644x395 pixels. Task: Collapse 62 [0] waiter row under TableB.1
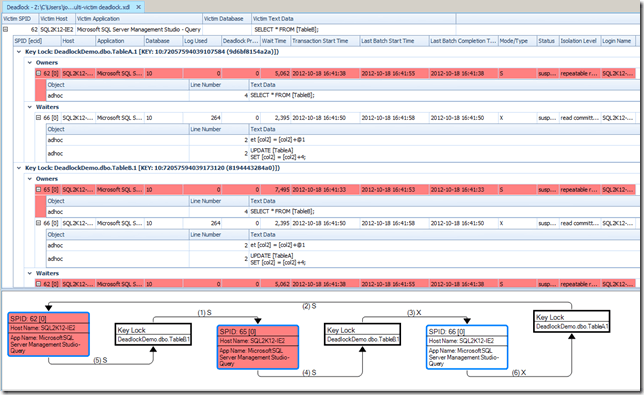pos(38,284)
